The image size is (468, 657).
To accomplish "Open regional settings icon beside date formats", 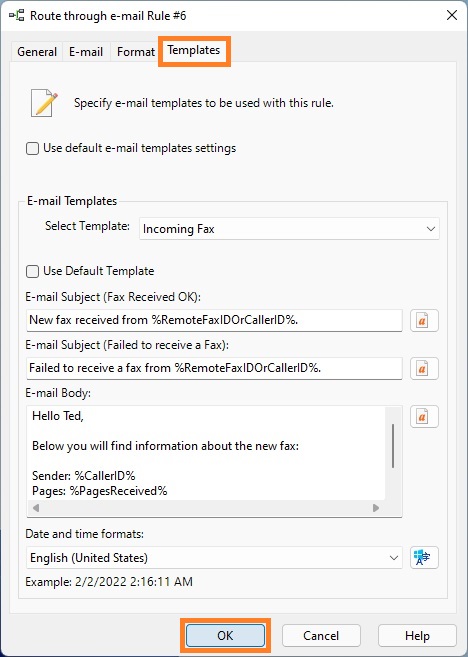I will point(424,558).
